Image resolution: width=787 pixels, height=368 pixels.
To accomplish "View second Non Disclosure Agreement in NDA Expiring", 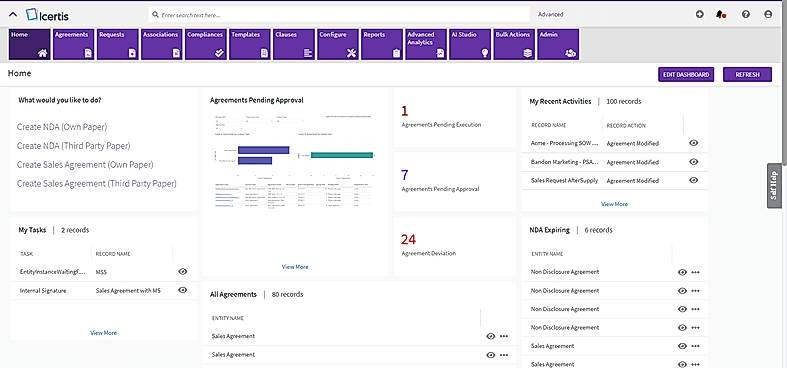I will tap(682, 291).
